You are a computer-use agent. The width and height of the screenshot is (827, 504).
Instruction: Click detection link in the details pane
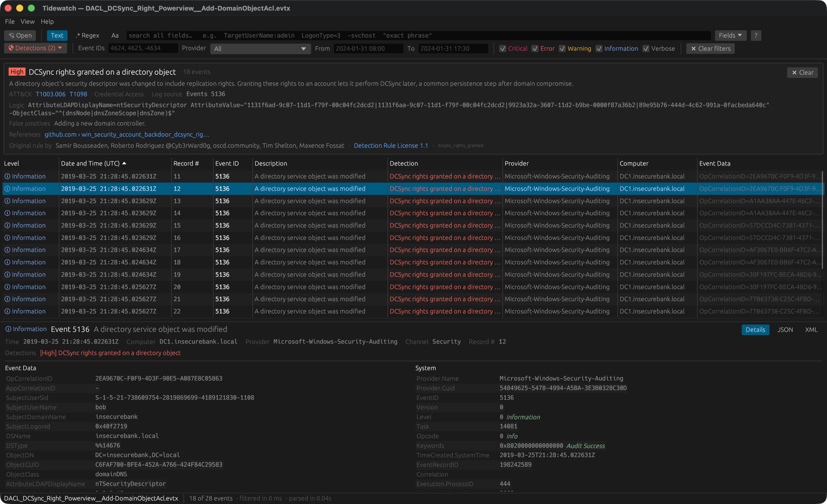110,353
